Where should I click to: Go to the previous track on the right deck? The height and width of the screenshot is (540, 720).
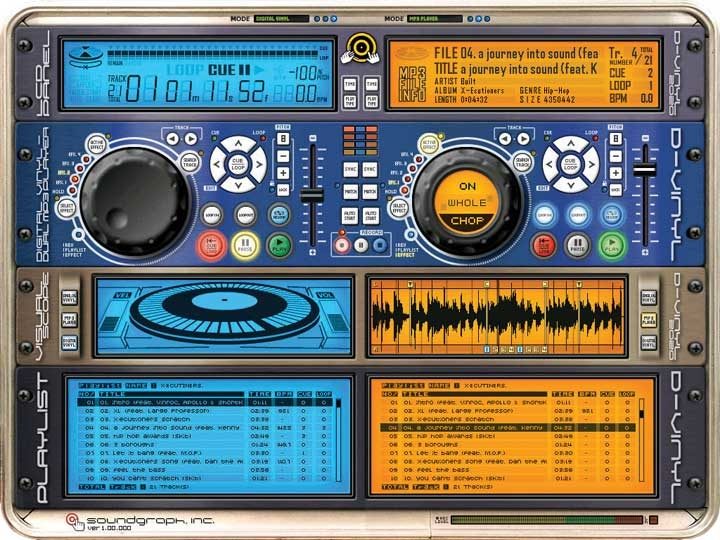505,138
